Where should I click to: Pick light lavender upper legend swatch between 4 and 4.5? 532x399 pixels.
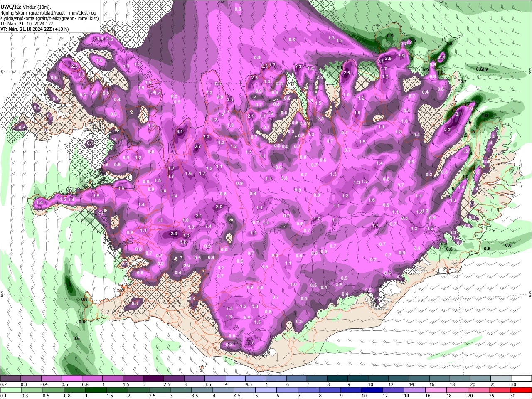click(x=235, y=379)
